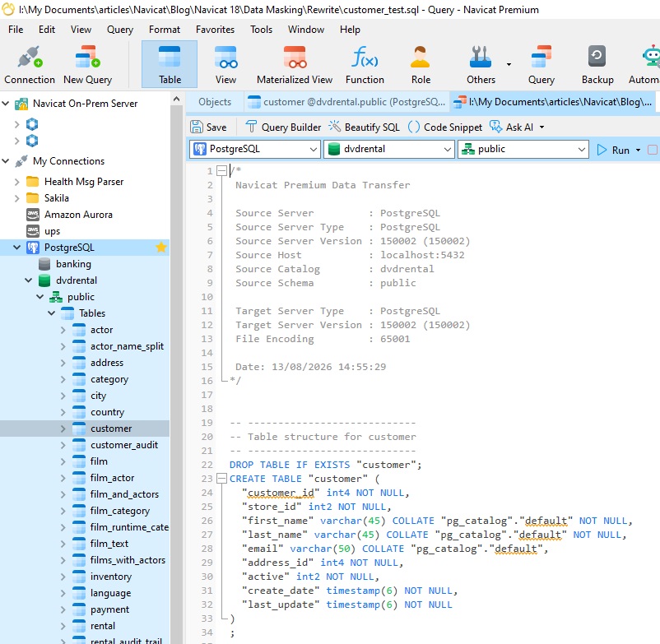Click the navigation pane scroll up arrow
Image resolution: width=660 pixels, height=644 pixels.
[x=177, y=100]
